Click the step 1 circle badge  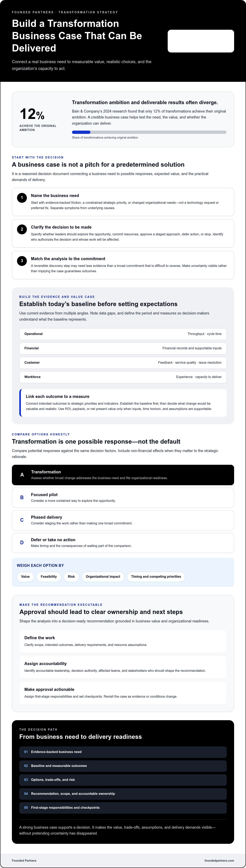coord(22,198)
